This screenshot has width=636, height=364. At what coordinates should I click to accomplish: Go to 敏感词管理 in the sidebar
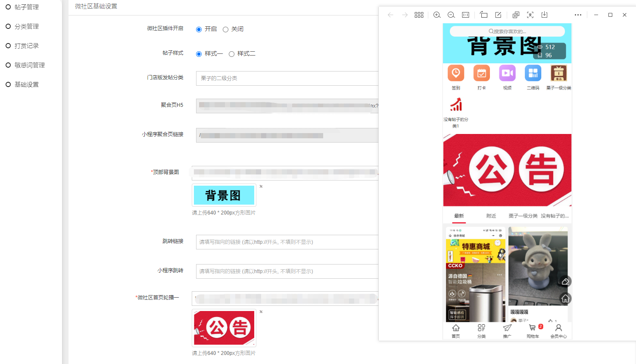click(29, 65)
